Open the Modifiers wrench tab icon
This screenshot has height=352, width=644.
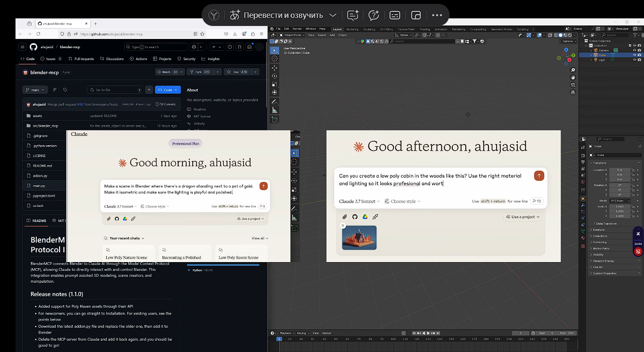[x=583, y=205]
